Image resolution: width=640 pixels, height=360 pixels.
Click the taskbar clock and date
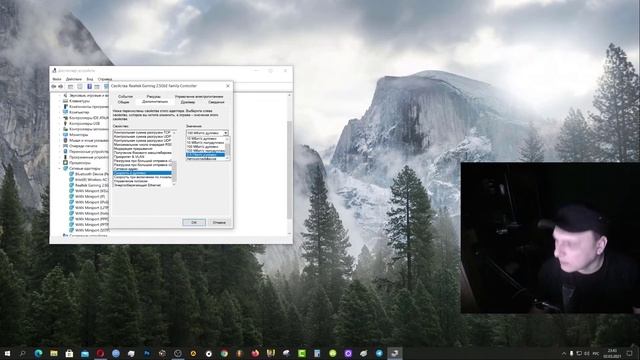612,353
